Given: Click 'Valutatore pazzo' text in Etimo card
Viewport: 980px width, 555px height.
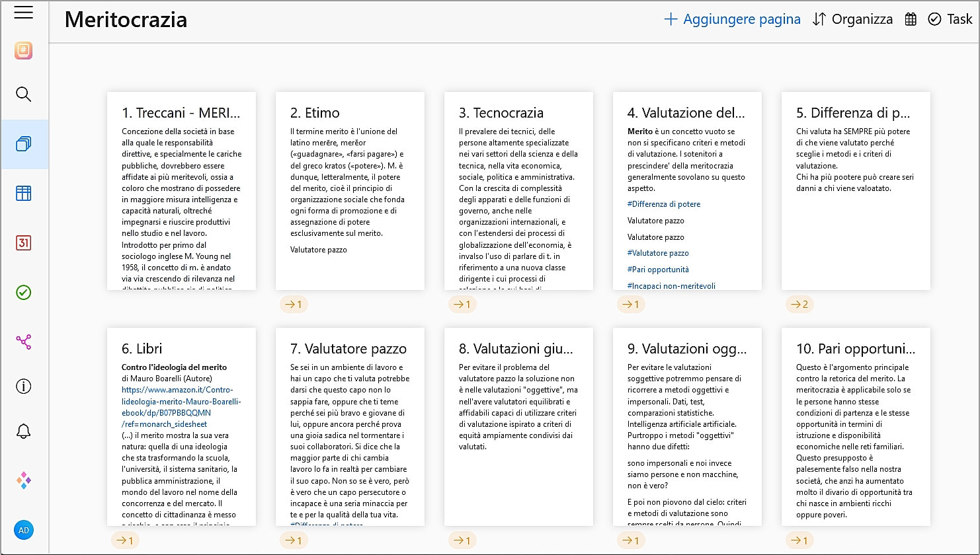Looking at the screenshot, I should [x=319, y=250].
